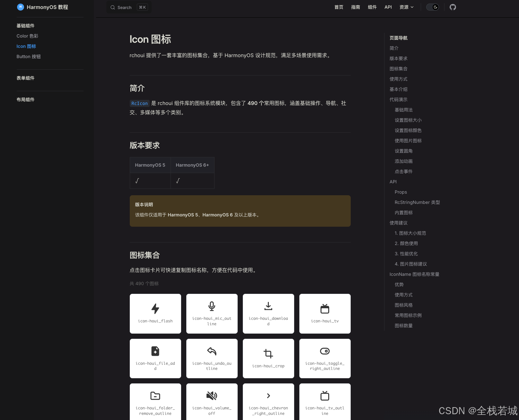Expand the 表单组件 sidebar section
The image size is (519, 420).
(x=25, y=78)
